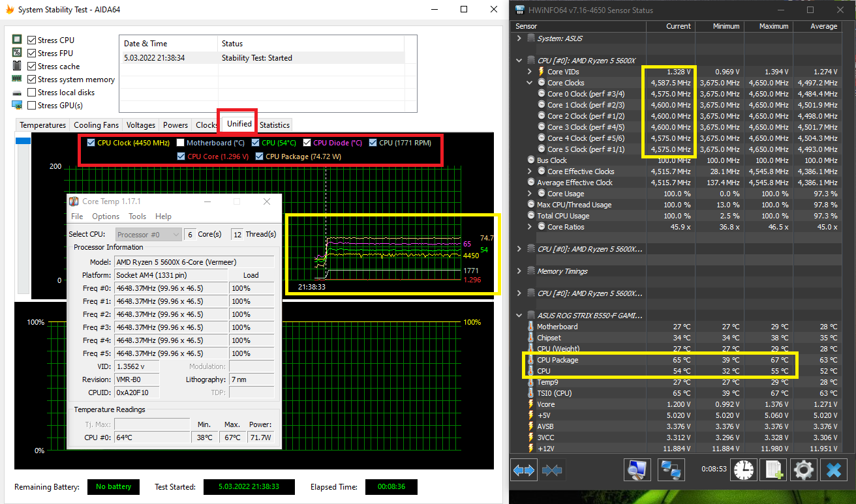The height and width of the screenshot is (504, 856).
Task: Open Core Temp Tools menu
Action: click(137, 216)
